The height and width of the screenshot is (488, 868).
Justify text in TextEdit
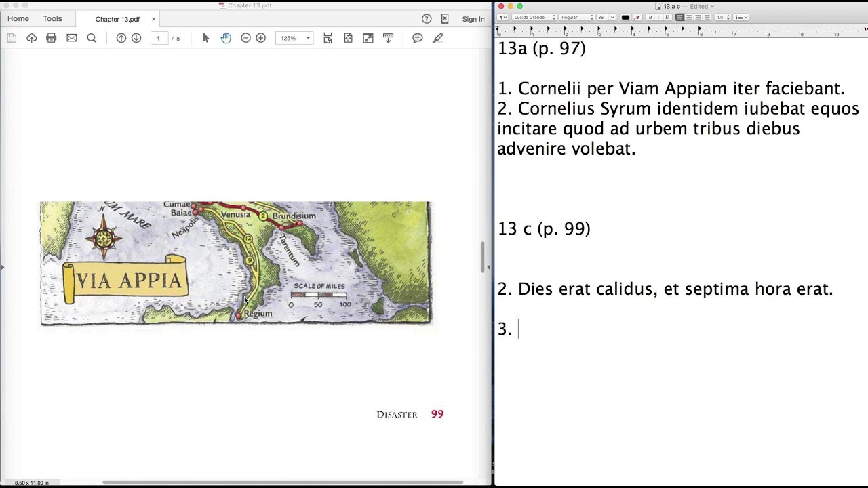707,17
